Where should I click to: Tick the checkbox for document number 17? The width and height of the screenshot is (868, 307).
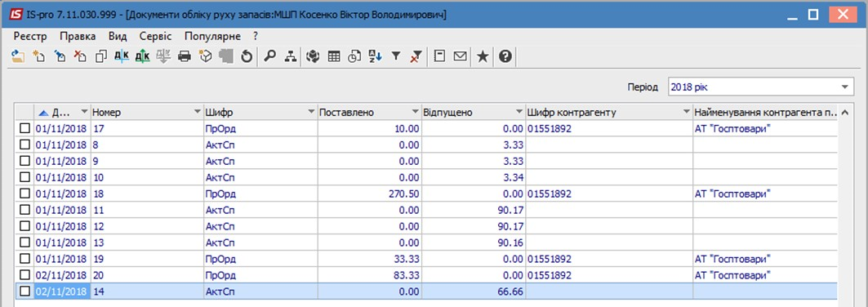click(x=24, y=128)
